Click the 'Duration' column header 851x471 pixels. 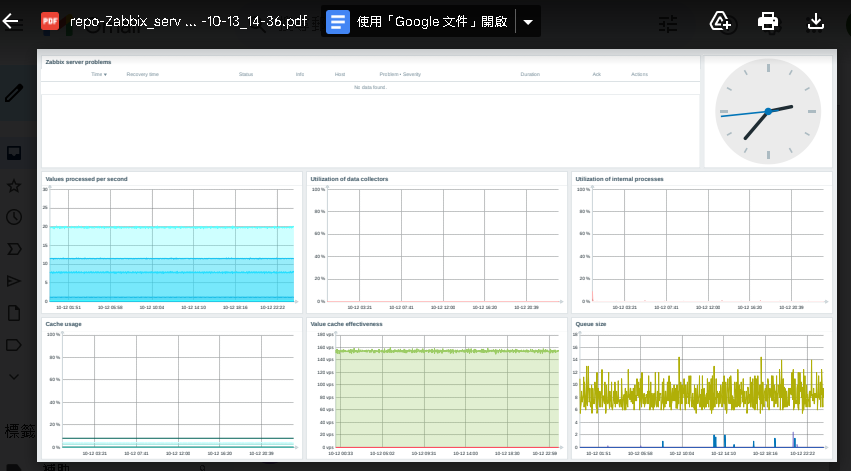click(x=530, y=74)
